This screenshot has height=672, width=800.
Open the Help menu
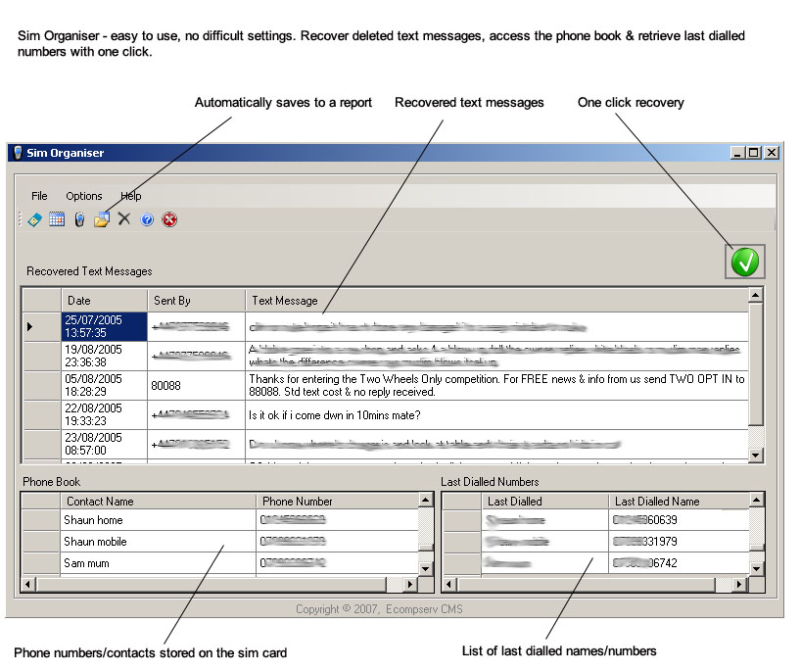tap(131, 196)
